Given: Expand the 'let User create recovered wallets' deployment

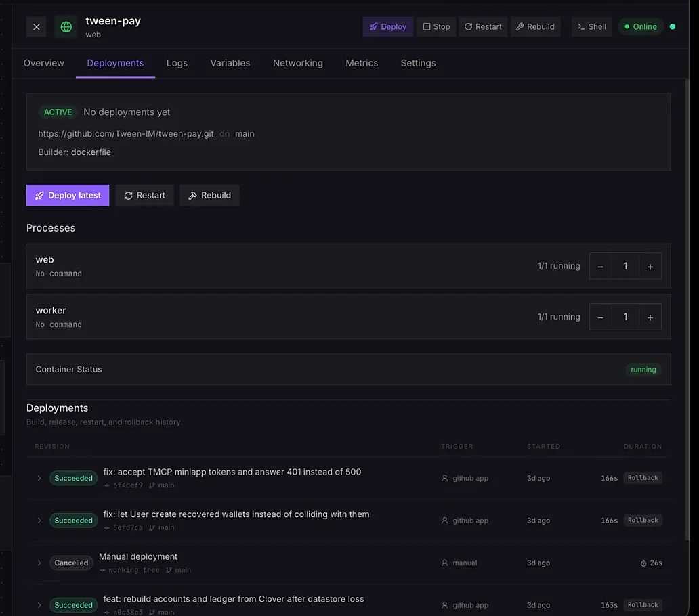Looking at the screenshot, I should (39, 521).
